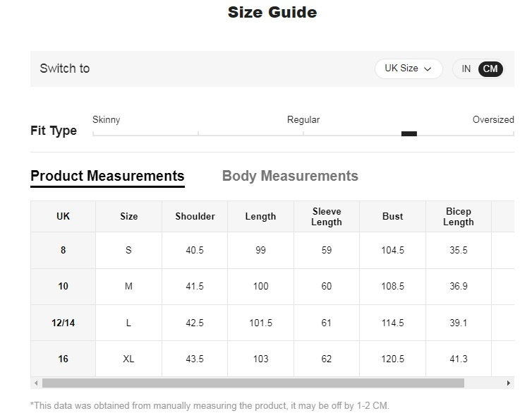
Task: Click the Regular fit label
Action: [303, 119]
